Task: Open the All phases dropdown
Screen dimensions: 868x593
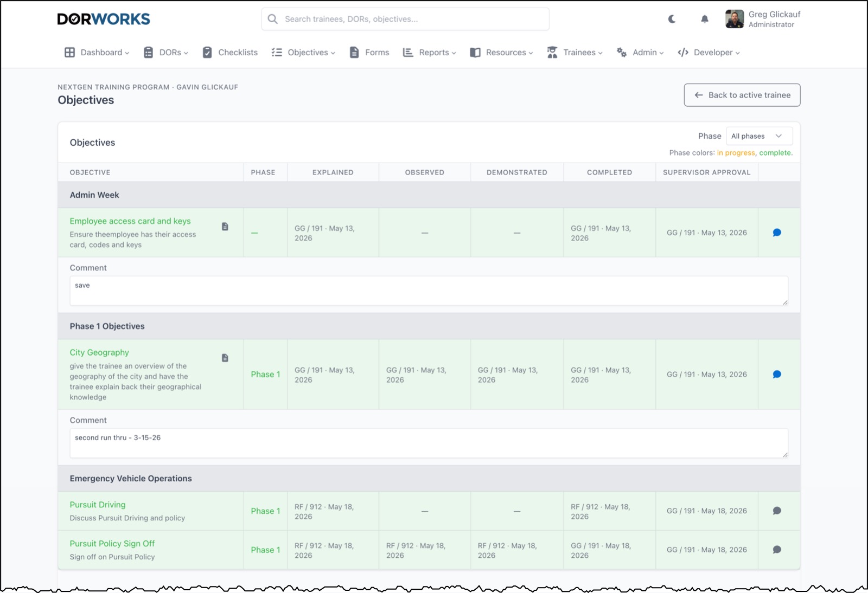Action: pos(759,136)
